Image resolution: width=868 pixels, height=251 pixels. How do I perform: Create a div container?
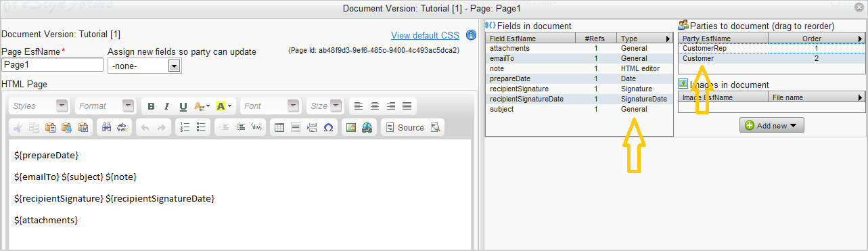(256, 127)
